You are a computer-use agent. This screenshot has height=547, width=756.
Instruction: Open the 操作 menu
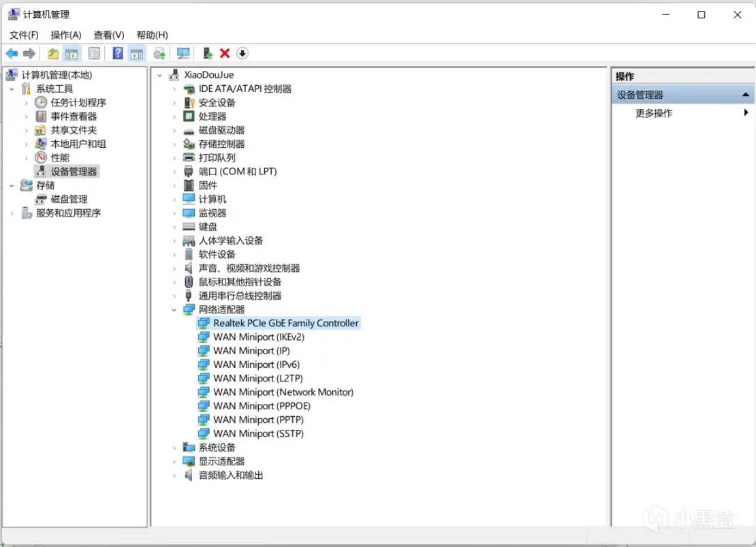pos(66,35)
